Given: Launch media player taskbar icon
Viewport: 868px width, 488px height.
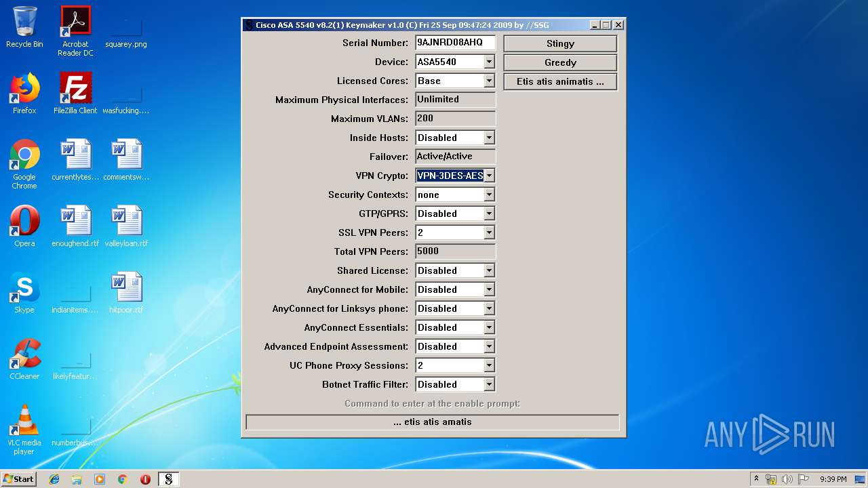Looking at the screenshot, I should click(x=100, y=479).
